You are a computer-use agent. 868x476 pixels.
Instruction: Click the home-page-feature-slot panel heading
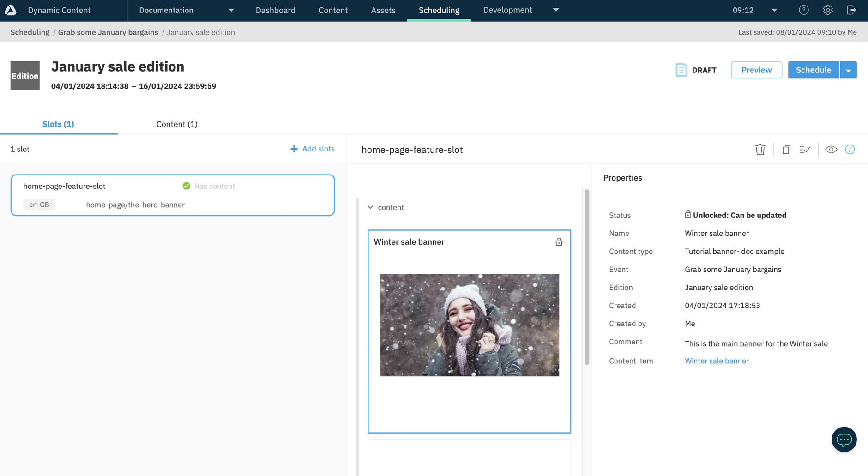pos(412,150)
